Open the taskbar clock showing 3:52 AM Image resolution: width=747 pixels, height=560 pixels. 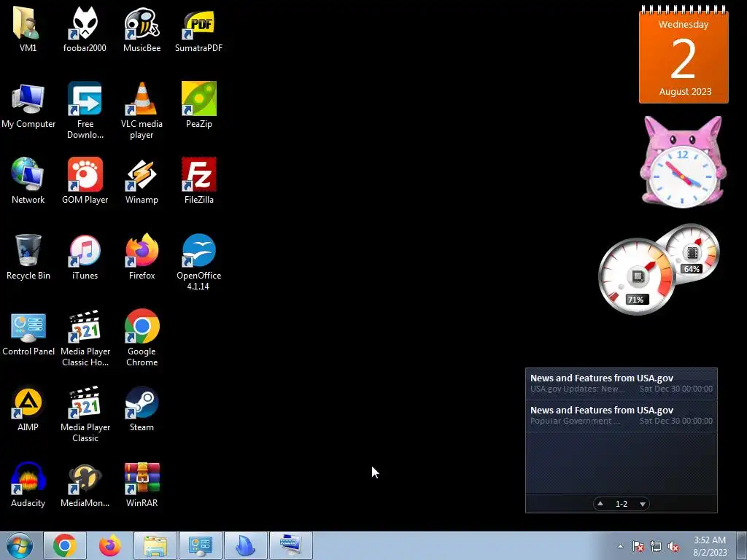(x=709, y=546)
